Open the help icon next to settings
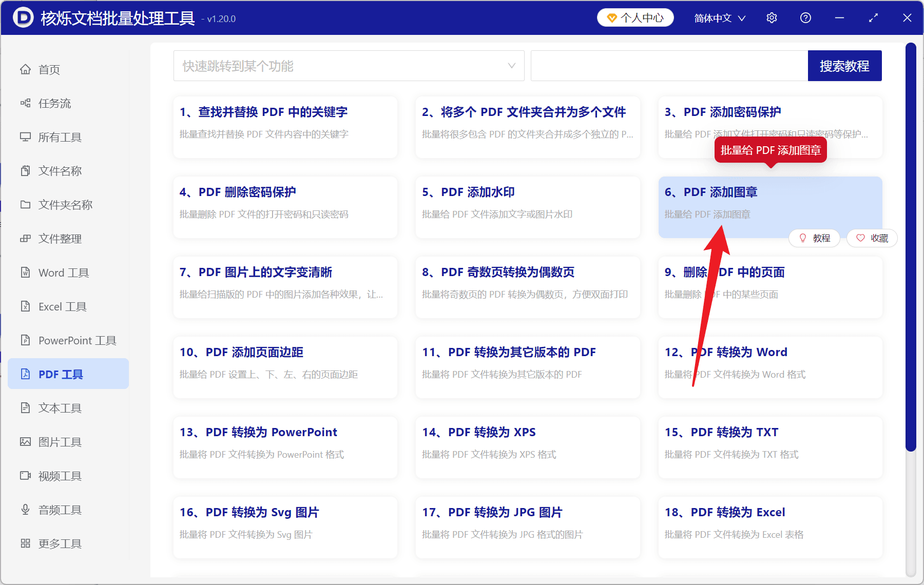Viewport: 924px width, 585px height. point(805,17)
